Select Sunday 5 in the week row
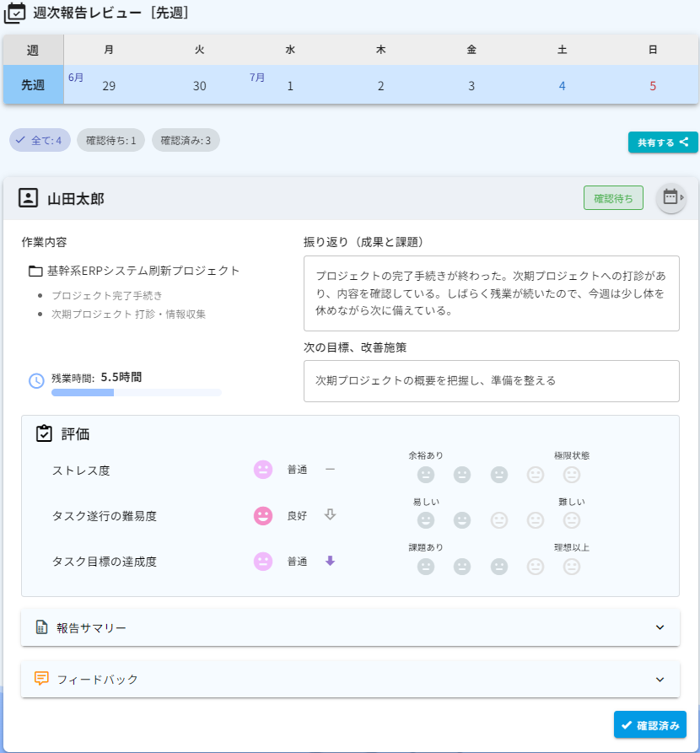This screenshot has width=700, height=753. [653, 85]
